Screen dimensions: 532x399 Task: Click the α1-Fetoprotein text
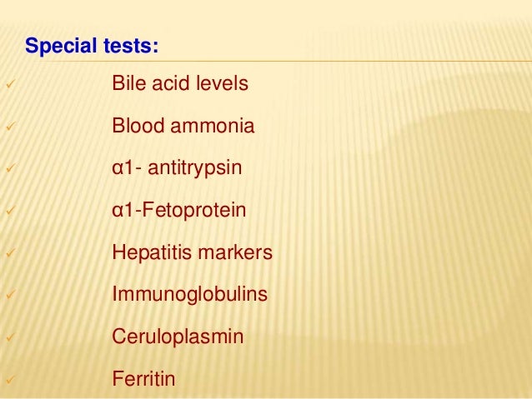click(x=178, y=210)
